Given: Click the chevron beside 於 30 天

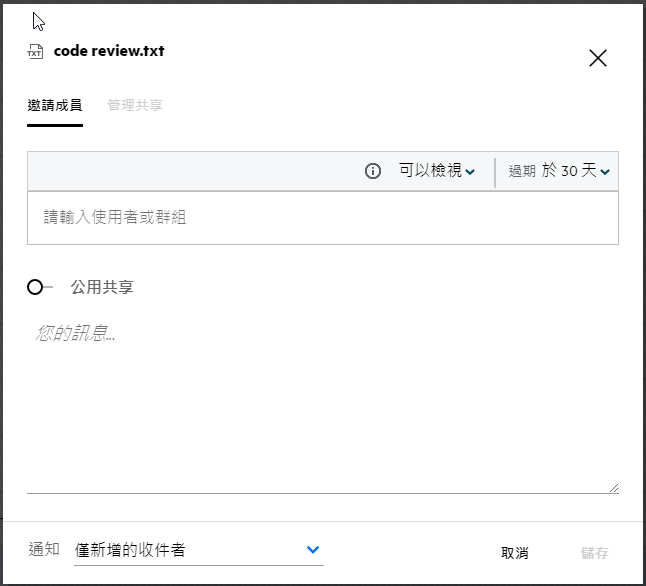Looking at the screenshot, I should coord(605,172).
